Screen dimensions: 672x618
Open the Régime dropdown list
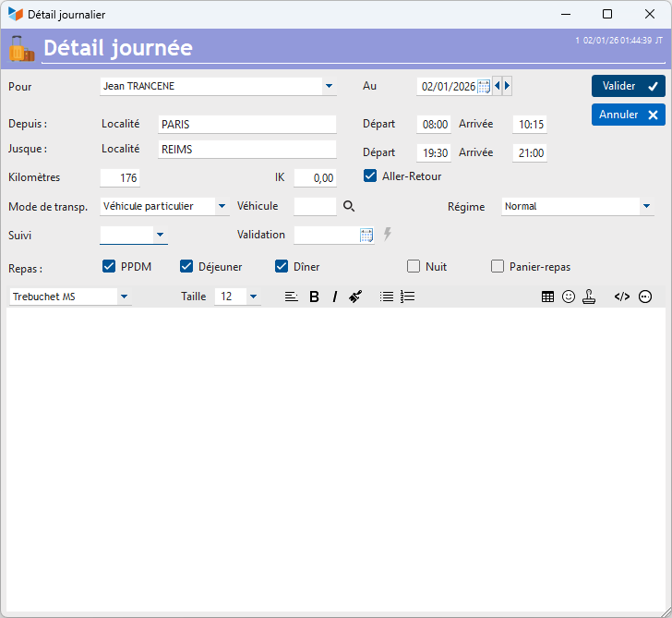[x=646, y=207]
